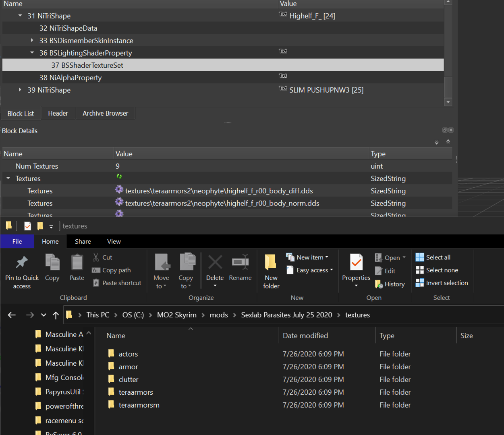Click MO2 Skyrim in the address bar
Viewport: 504px width, 435px height.
[177, 315]
